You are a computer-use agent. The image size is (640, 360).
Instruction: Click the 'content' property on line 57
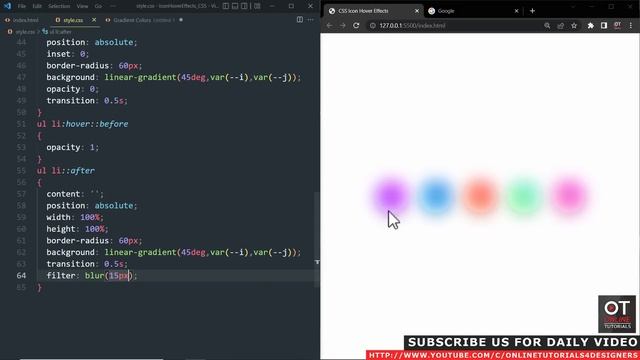(x=63, y=194)
